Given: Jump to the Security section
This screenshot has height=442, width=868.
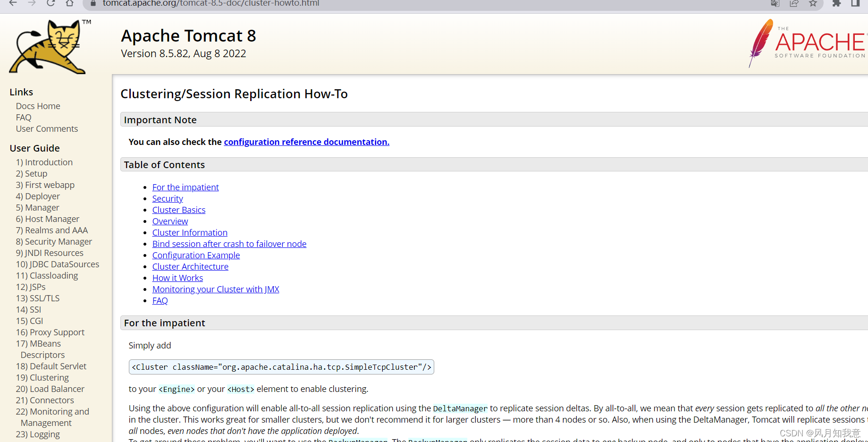Looking at the screenshot, I should [x=168, y=199].
